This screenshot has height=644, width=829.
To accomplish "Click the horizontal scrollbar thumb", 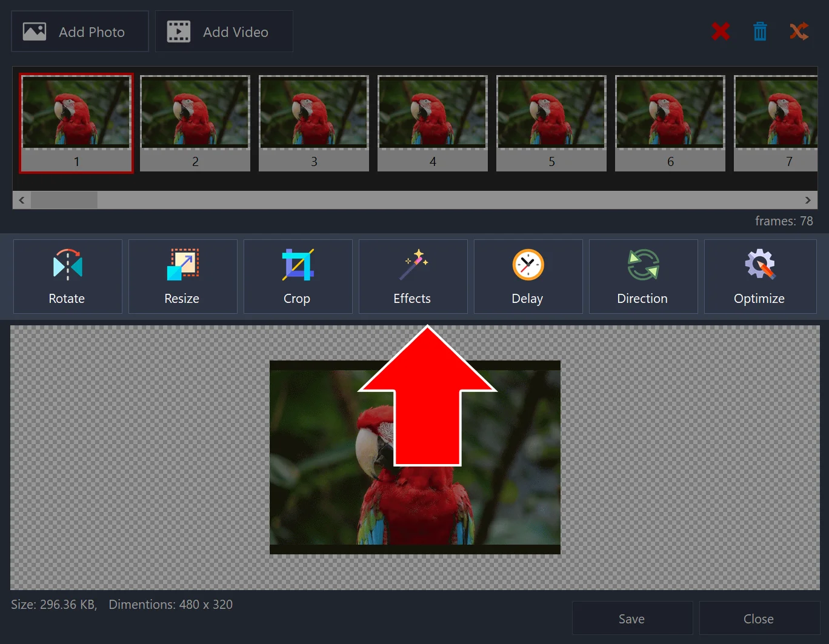I will [x=64, y=200].
